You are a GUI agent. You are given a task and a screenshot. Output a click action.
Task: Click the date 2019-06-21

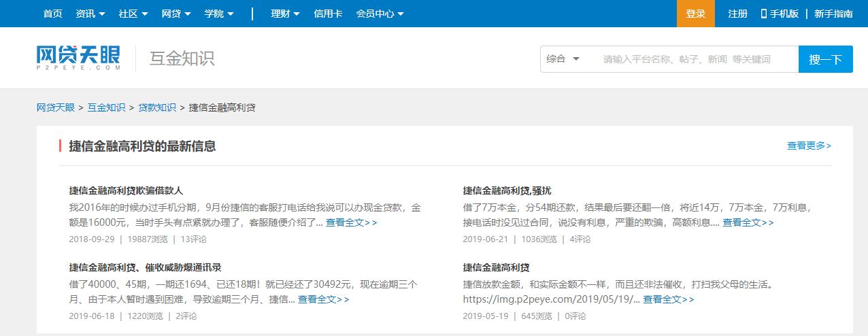coord(486,239)
